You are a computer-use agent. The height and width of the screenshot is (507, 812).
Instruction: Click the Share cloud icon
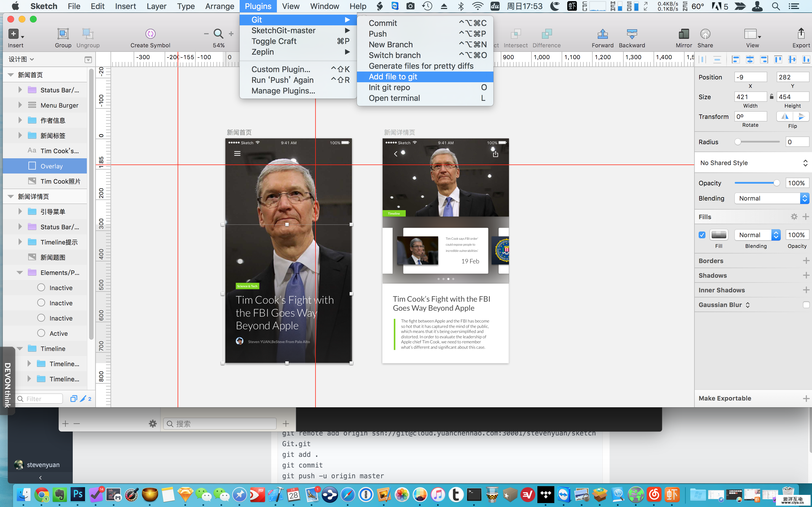[705, 34]
